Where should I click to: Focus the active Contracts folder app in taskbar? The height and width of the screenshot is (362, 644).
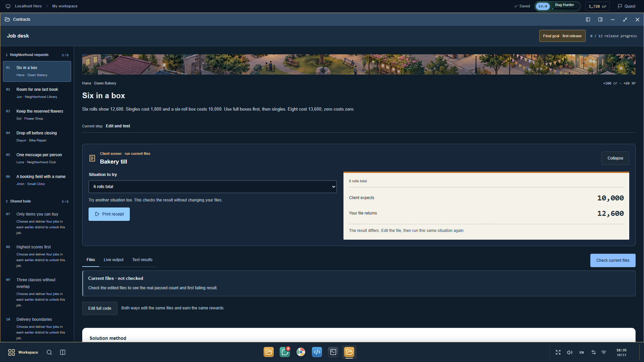(x=349, y=352)
